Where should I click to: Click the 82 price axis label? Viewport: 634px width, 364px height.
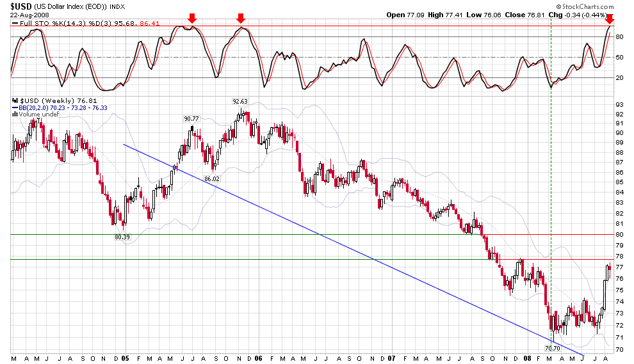point(619,213)
